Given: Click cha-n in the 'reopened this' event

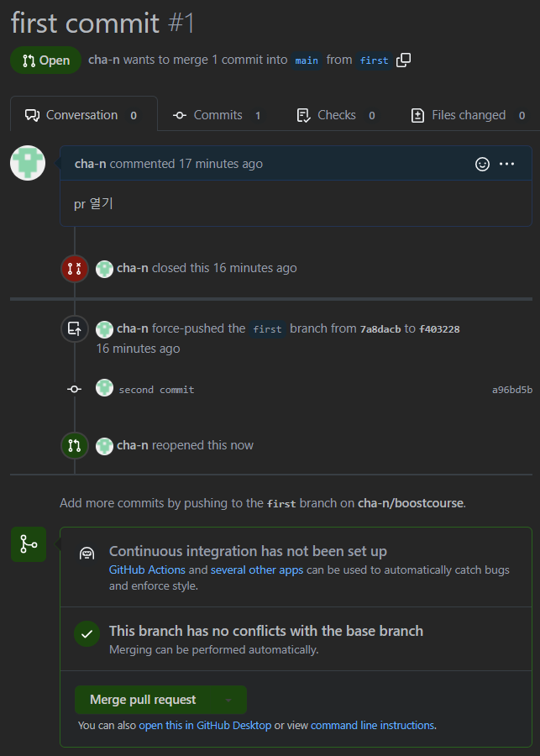Looking at the screenshot, I should 133,445.
